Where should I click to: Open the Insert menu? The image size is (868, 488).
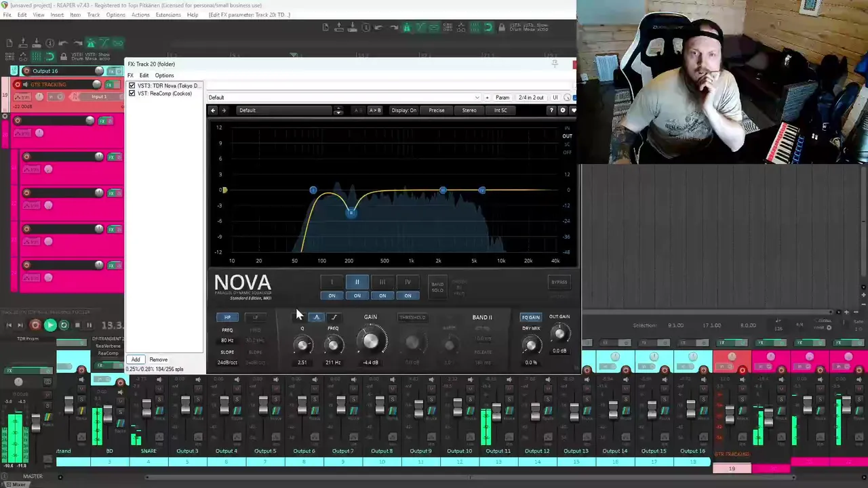(x=57, y=15)
